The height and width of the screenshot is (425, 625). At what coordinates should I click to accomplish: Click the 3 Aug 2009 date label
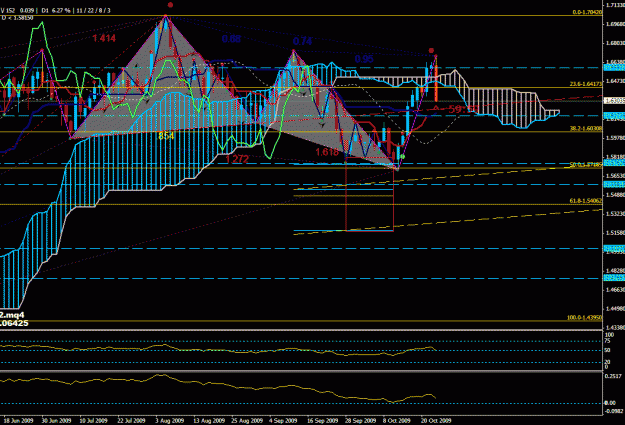point(170,421)
